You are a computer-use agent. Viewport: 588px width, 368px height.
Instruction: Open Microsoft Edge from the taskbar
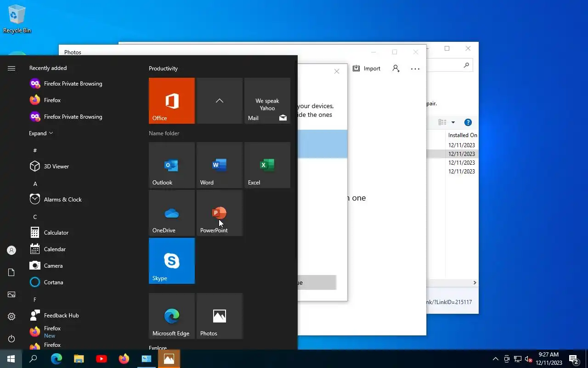click(57, 359)
